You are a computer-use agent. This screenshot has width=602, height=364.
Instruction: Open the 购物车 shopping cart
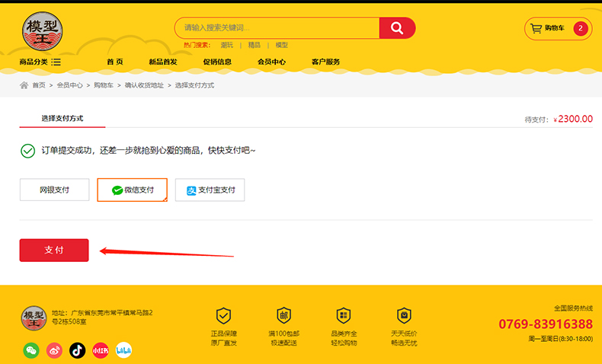click(558, 29)
